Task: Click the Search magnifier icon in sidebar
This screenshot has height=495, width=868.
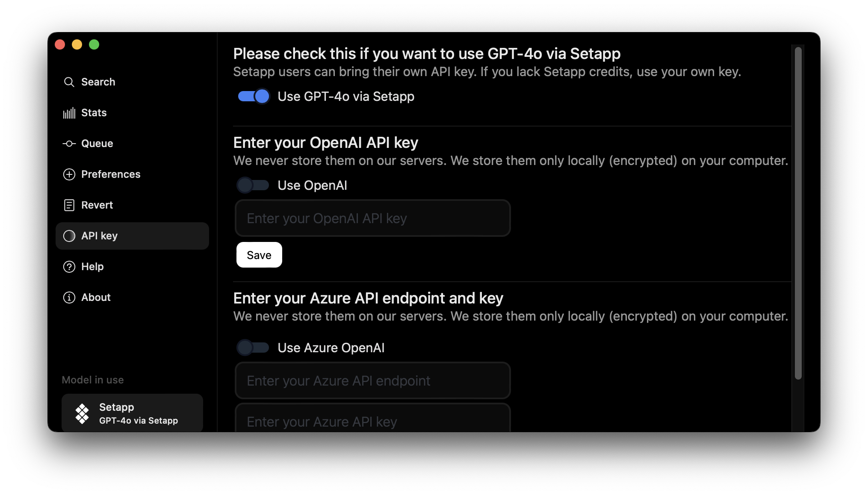Action: (x=69, y=82)
